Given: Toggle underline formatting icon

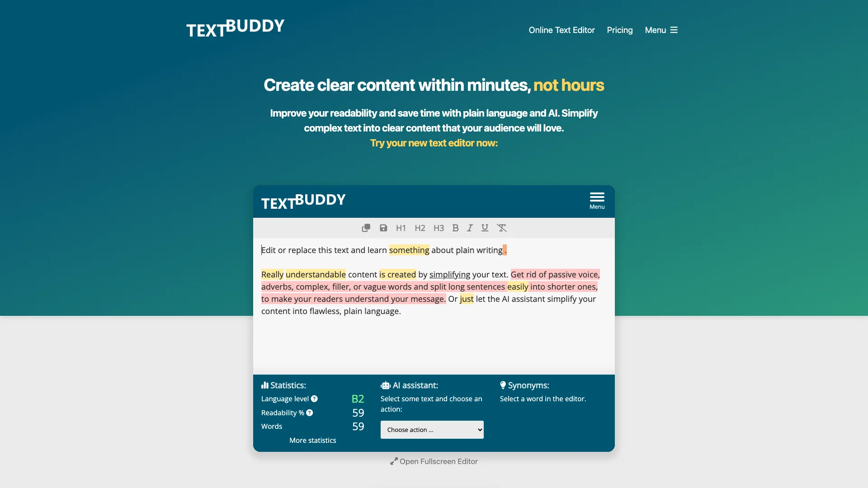Looking at the screenshot, I should [x=485, y=228].
